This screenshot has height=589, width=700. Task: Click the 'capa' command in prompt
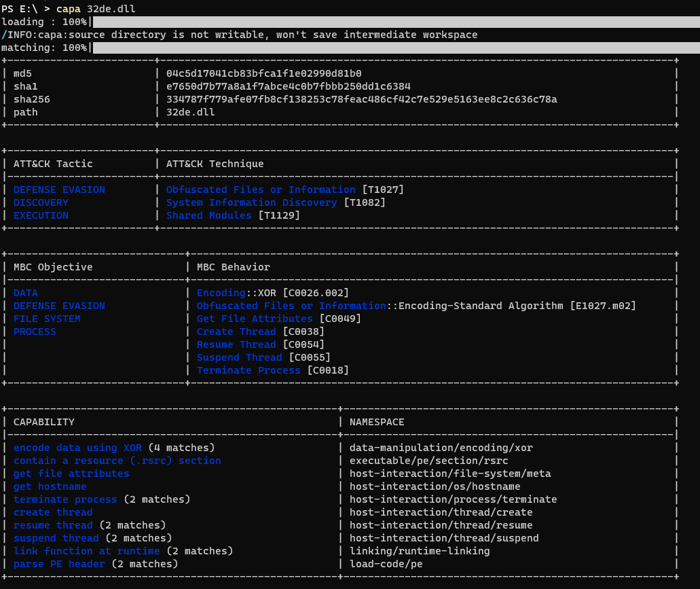[69, 9]
